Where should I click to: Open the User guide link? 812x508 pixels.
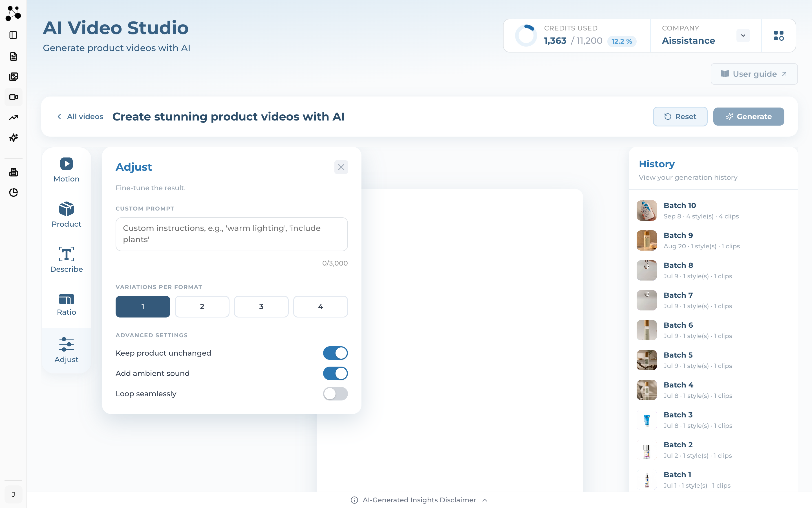click(754, 74)
